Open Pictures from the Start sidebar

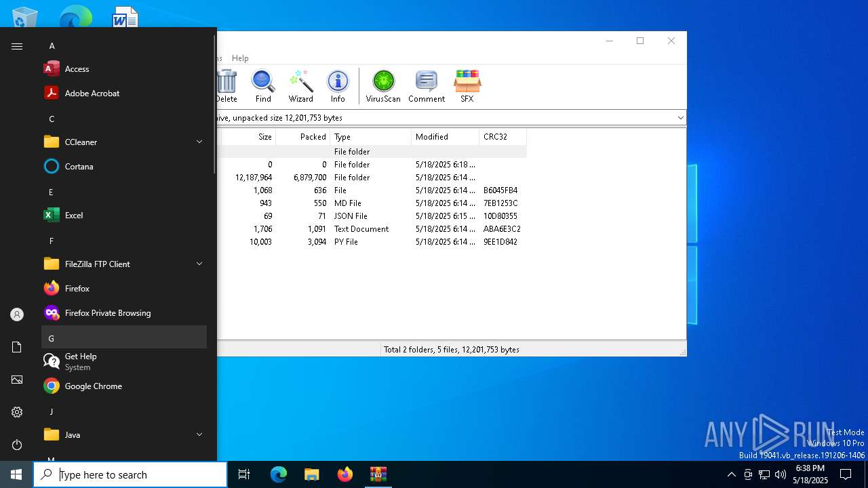(x=17, y=380)
